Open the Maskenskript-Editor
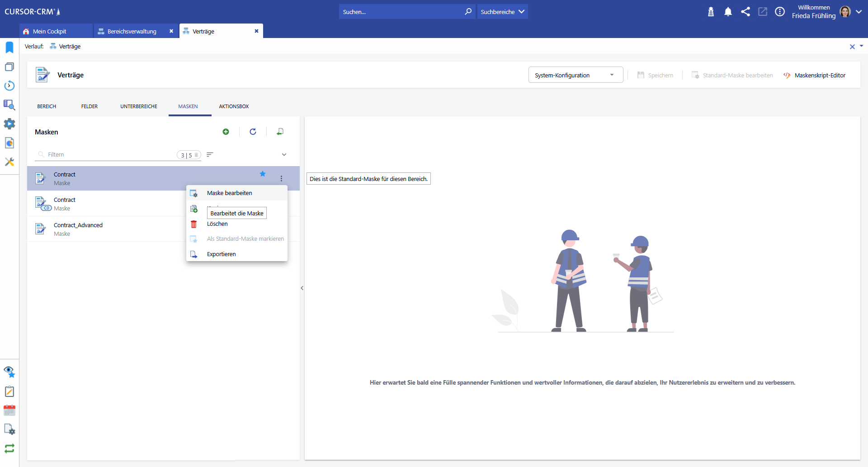 pyautogui.click(x=815, y=76)
